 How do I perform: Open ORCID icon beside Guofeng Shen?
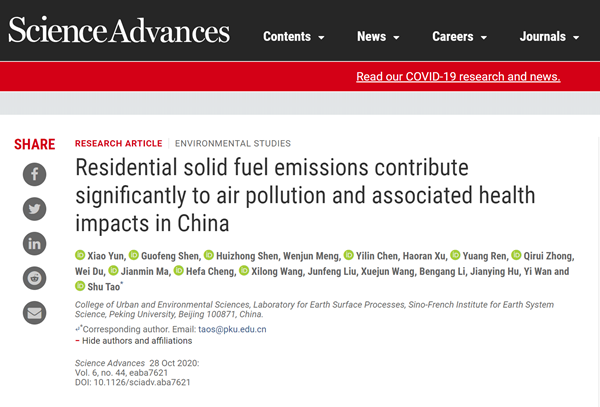134,255
